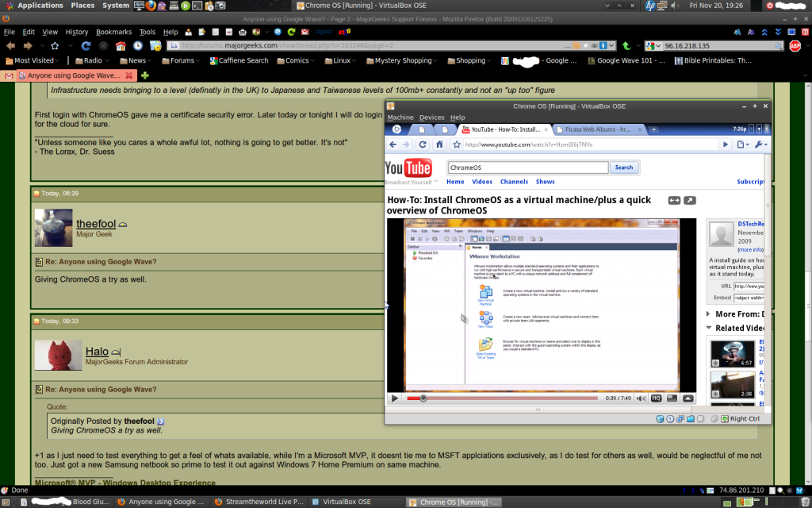This screenshot has width=812, height=508.
Task: Open the Chrome wrench settings menu
Action: pos(760,144)
